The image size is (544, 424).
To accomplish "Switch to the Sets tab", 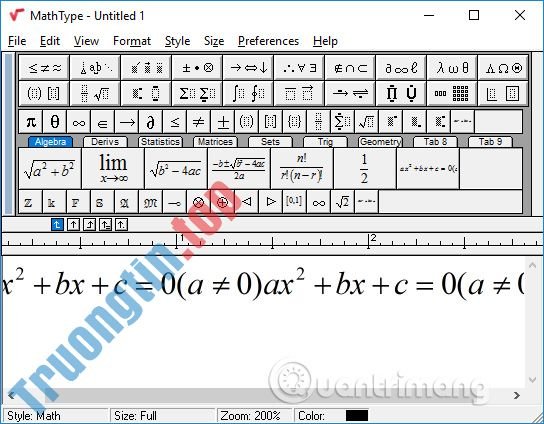I will pos(270,142).
